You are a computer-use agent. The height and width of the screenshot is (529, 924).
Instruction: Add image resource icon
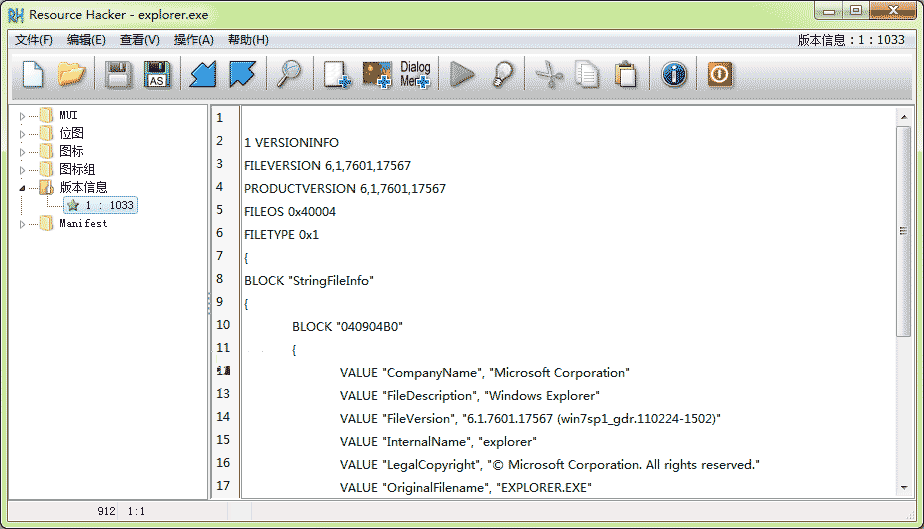(x=377, y=75)
